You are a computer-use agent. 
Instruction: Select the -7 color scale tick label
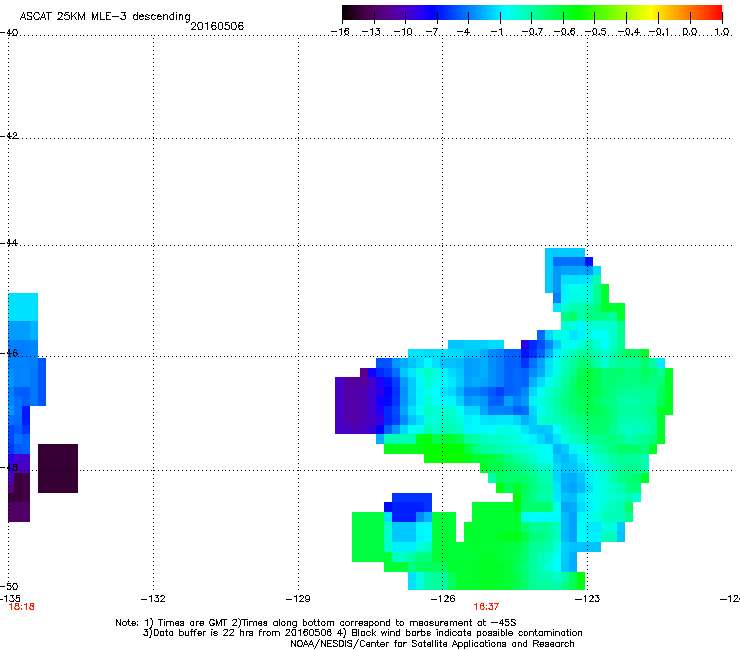432,32
